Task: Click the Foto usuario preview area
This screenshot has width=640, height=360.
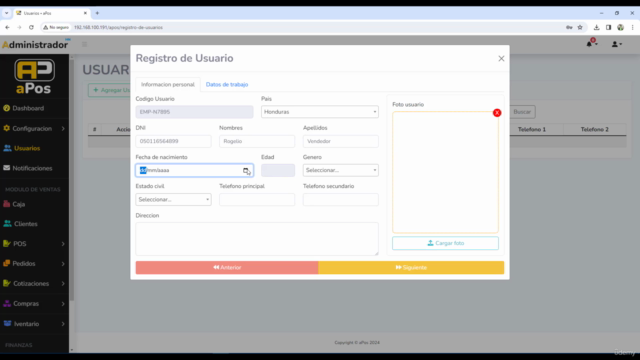Action: [445, 172]
